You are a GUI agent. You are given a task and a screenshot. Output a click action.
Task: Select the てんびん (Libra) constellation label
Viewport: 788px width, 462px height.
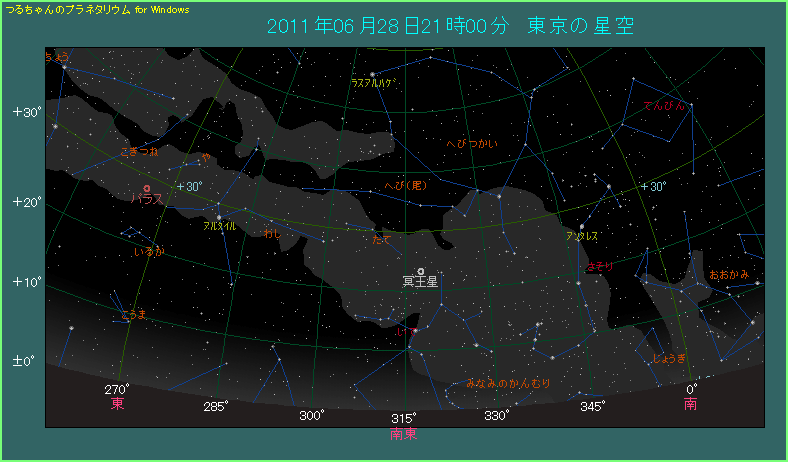coord(662,105)
